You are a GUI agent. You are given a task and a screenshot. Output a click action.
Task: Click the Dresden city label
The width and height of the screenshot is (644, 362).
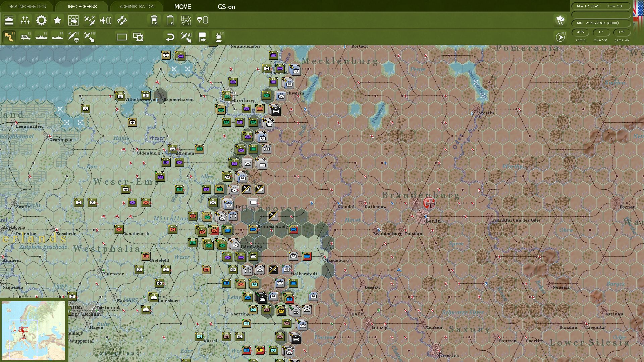coord(449,355)
